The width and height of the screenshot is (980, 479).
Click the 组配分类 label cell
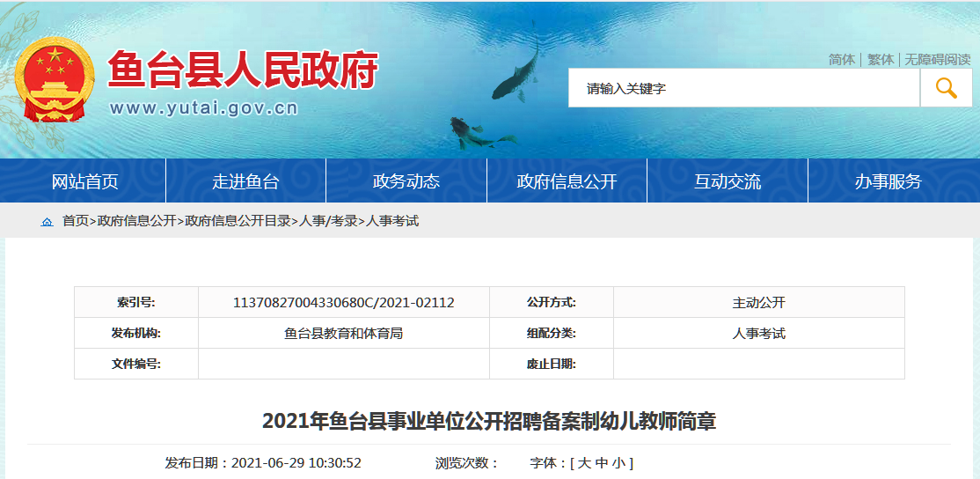coord(552,334)
